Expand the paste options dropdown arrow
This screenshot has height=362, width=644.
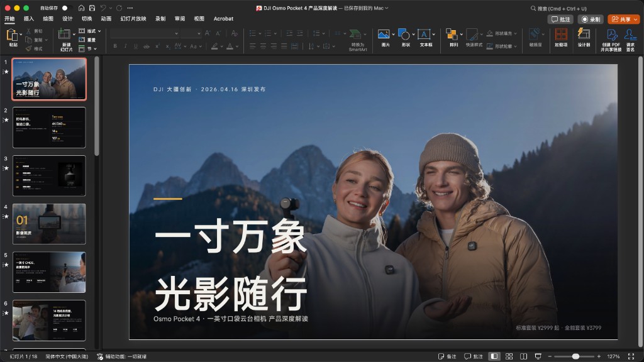[21, 35]
